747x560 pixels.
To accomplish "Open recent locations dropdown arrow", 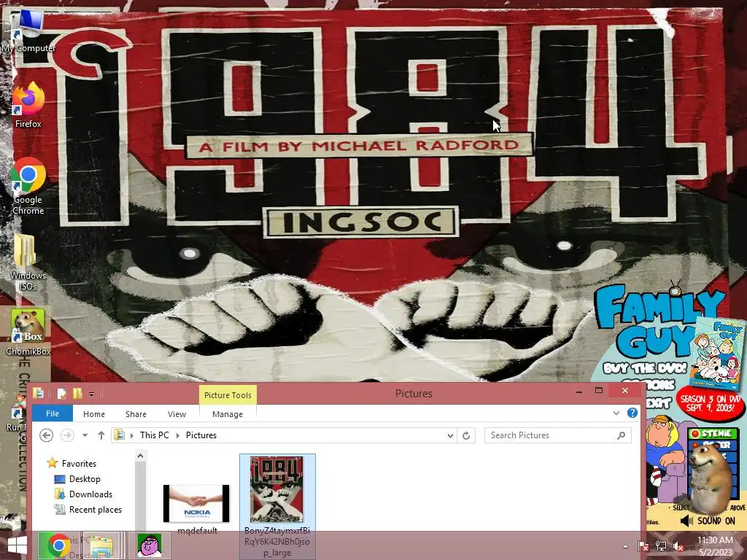I will click(x=85, y=435).
